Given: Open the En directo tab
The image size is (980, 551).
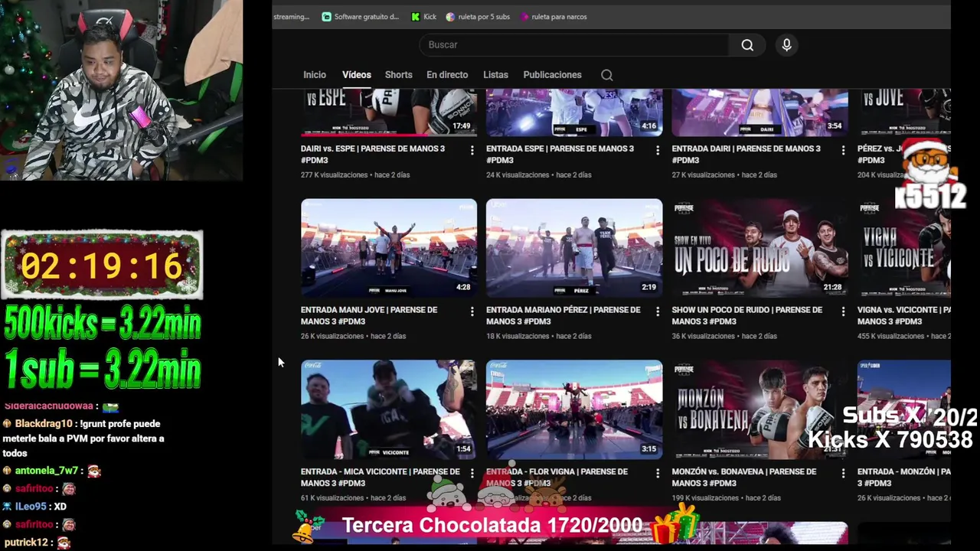Looking at the screenshot, I should coord(447,75).
